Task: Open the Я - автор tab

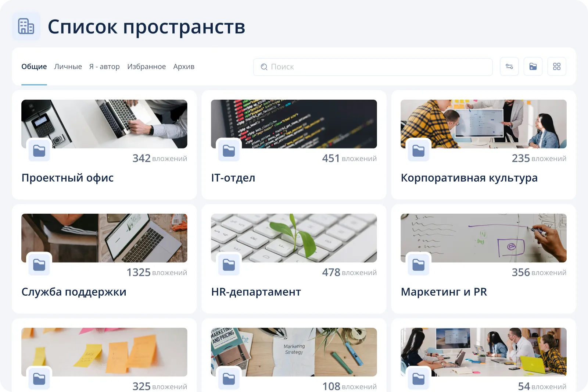Action: [104, 67]
